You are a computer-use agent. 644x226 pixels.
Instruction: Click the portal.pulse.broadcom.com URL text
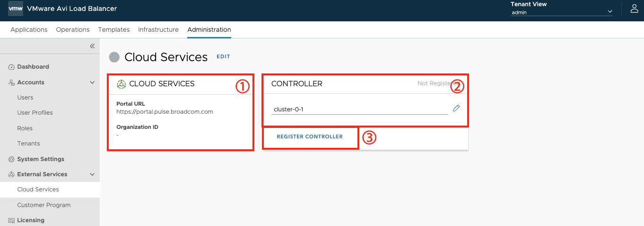coord(165,112)
